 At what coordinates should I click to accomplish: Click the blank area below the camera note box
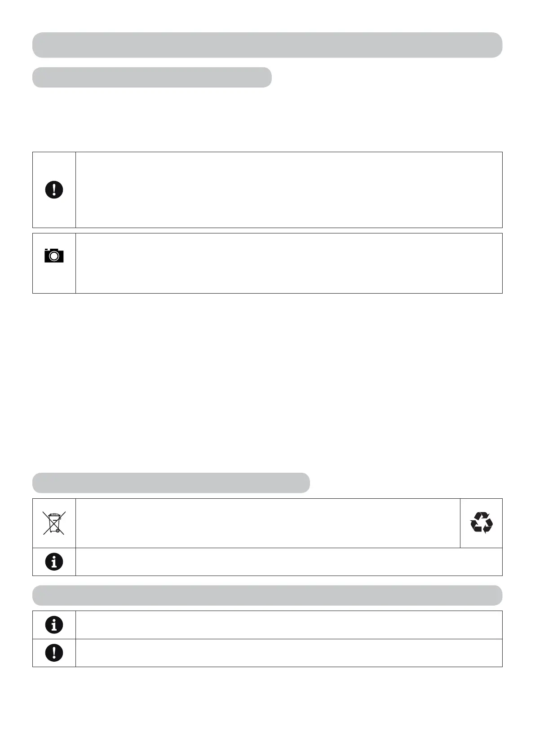tap(267, 382)
